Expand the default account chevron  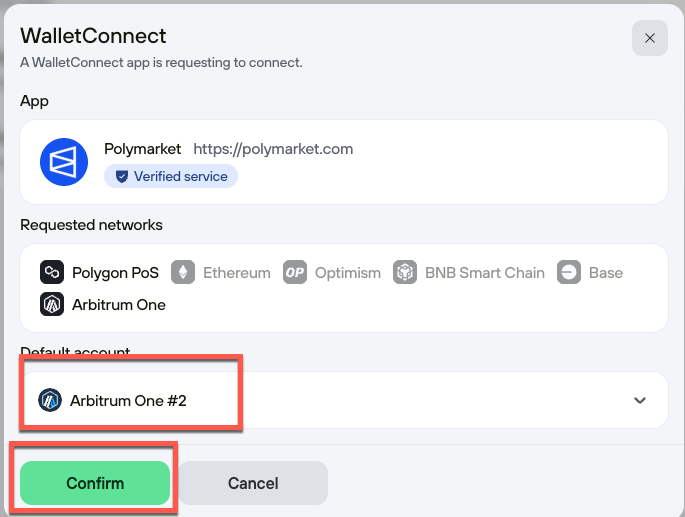[640, 400]
